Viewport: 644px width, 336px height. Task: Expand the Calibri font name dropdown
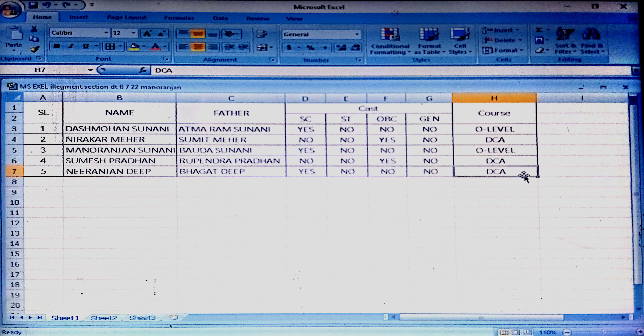click(106, 33)
